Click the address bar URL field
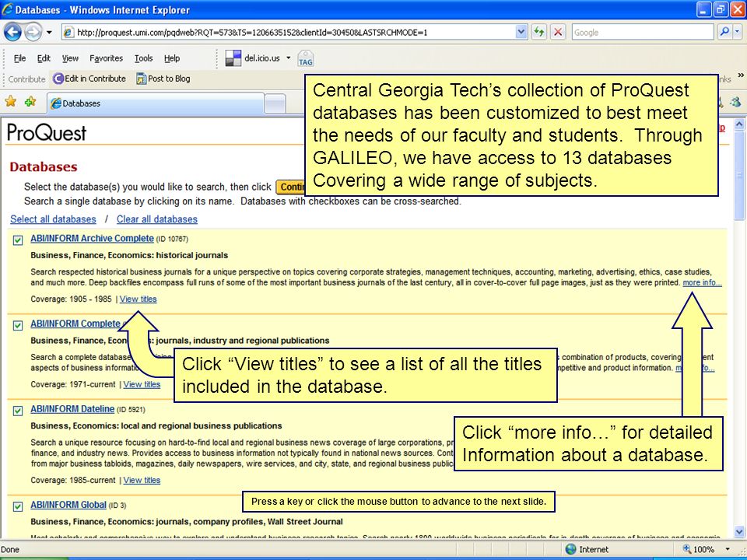The width and height of the screenshot is (747, 560). click(289, 33)
